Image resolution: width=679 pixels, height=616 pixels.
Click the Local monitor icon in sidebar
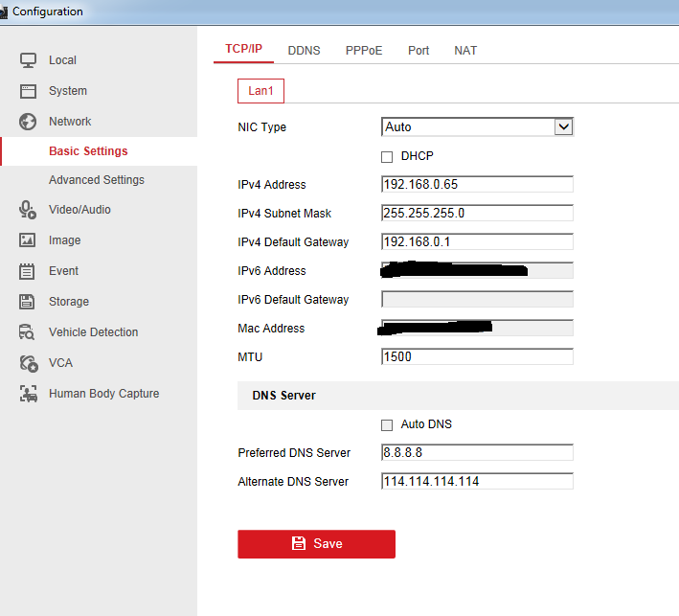[28, 60]
